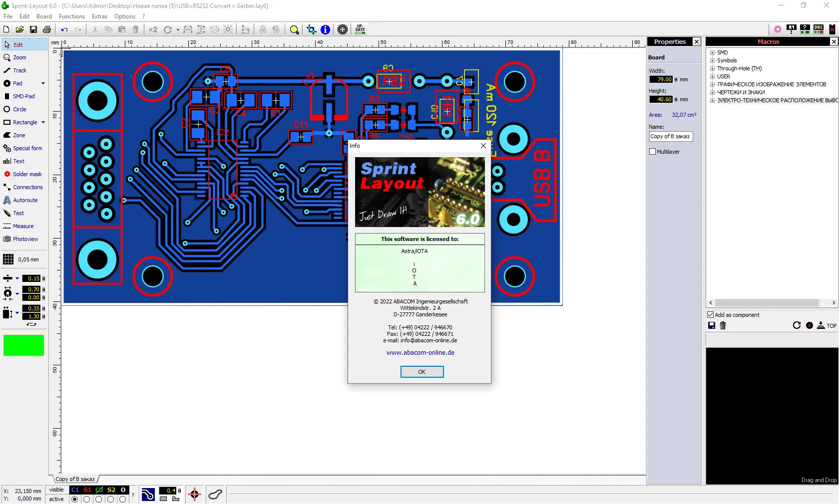Open the File menu
This screenshot has width=839, height=504.
point(8,16)
